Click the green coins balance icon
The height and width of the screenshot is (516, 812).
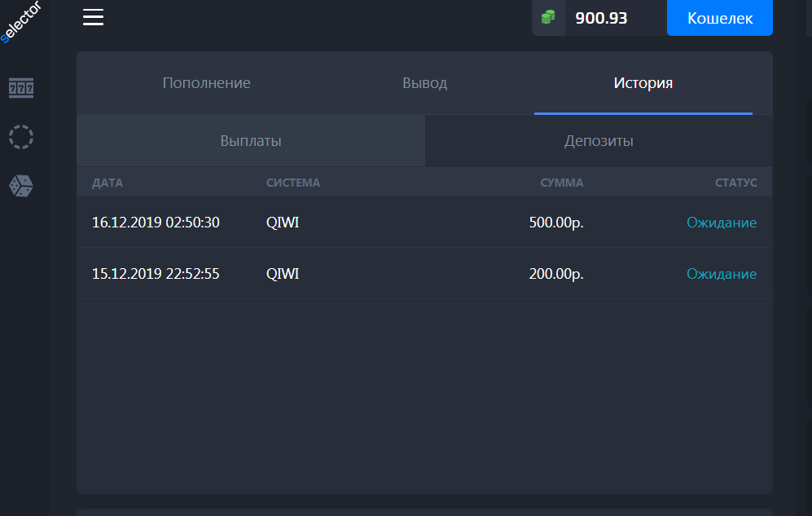point(548,18)
